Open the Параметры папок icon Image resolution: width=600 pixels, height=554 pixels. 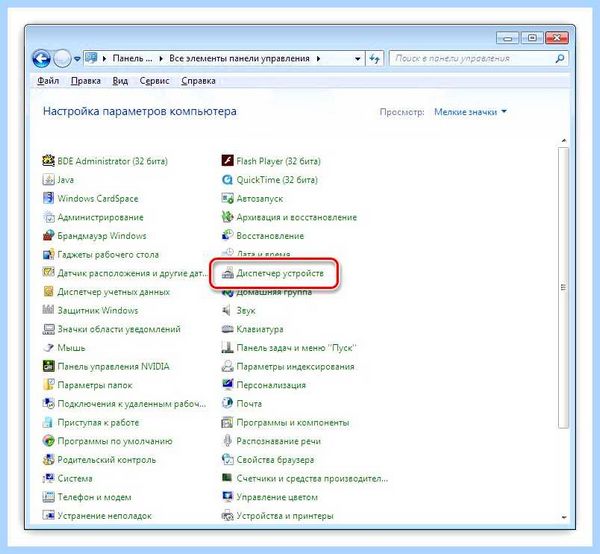48,385
